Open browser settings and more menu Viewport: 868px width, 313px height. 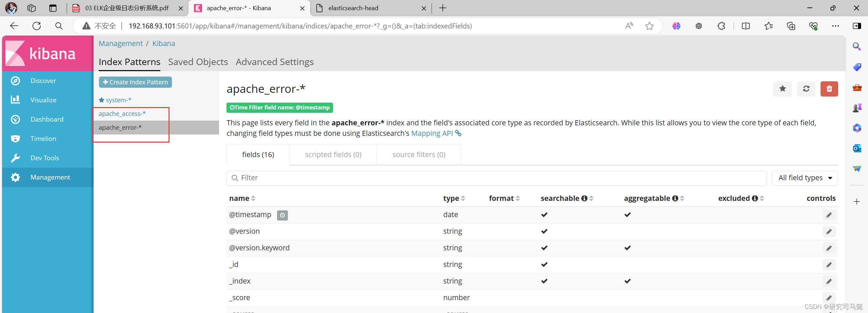click(x=835, y=26)
